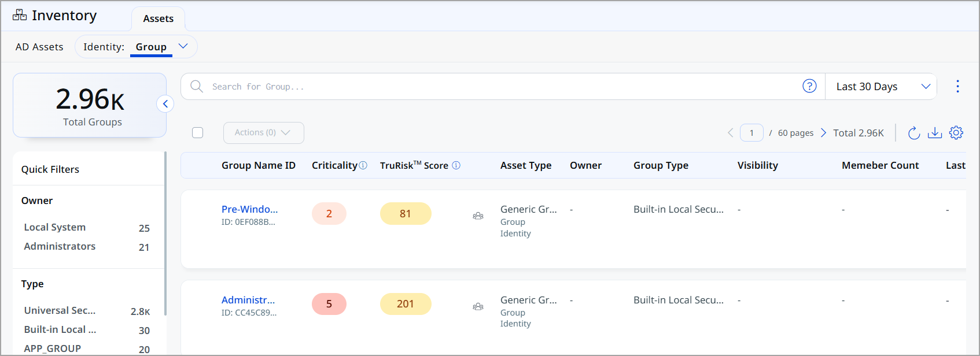Click group icon in Pre-Windo... row
Image resolution: width=980 pixels, height=356 pixels.
pos(478,216)
